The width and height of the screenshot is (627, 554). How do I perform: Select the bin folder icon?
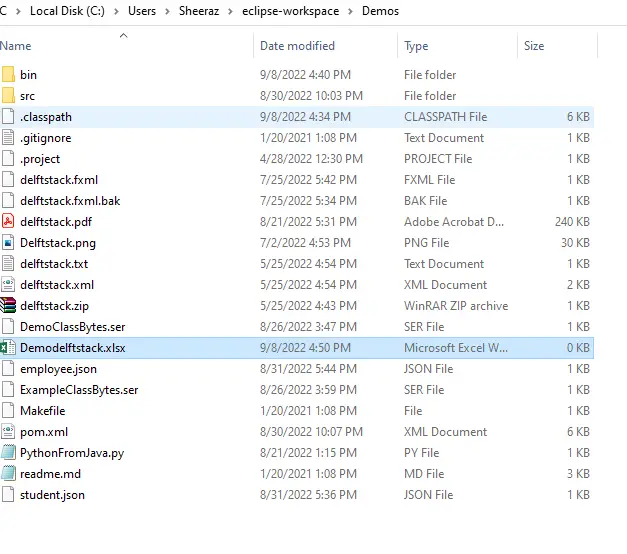[x=8, y=75]
